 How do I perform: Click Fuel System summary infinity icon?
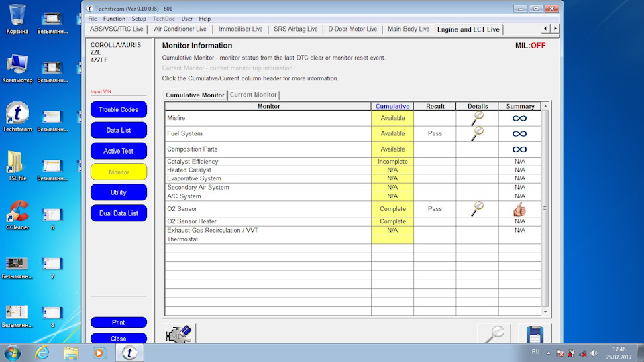519,134
